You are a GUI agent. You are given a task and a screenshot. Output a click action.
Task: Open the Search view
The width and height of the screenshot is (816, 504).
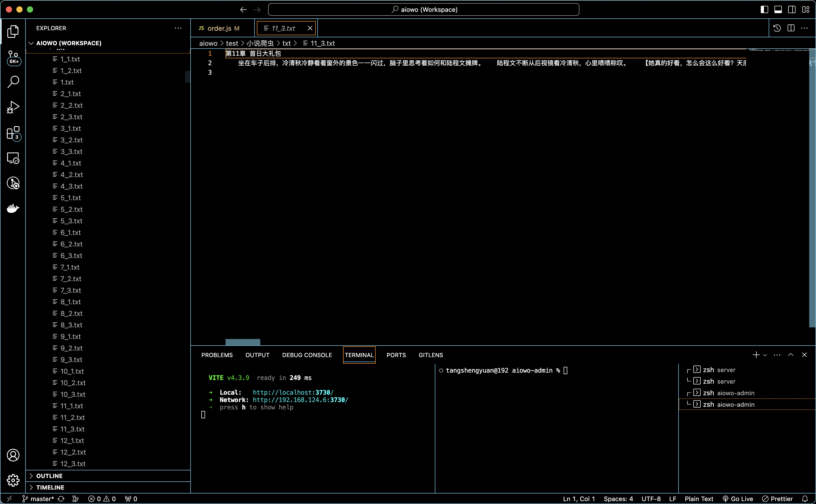13,82
